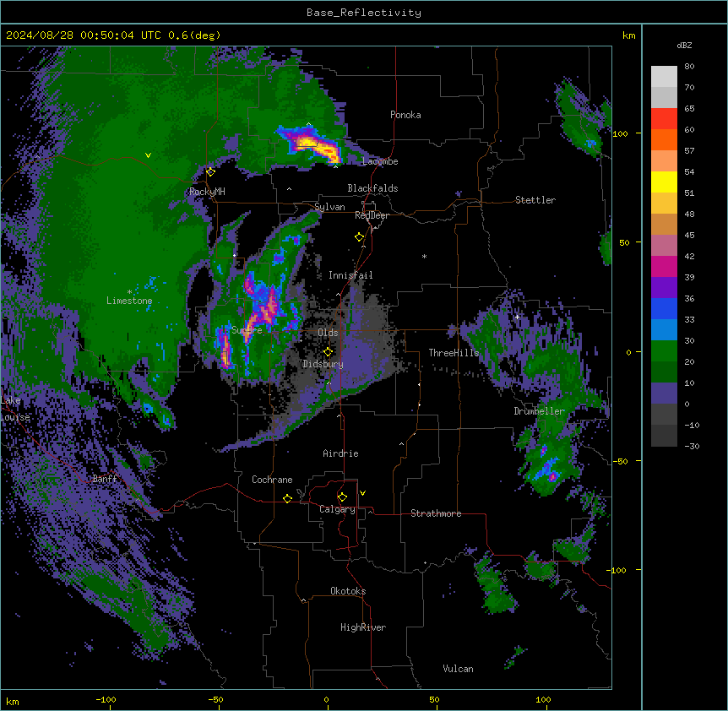Click the Sundre label
Image resolution: width=728 pixels, height=711 pixels.
click(x=247, y=330)
